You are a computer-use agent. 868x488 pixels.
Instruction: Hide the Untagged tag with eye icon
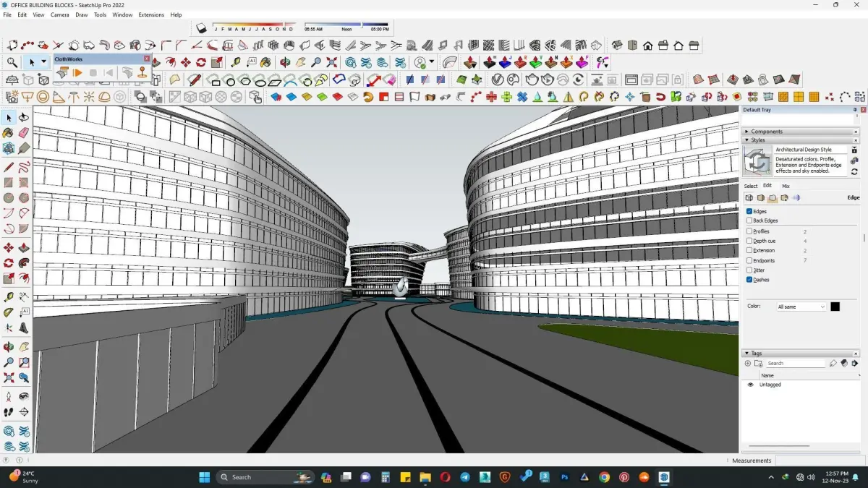tap(750, 385)
